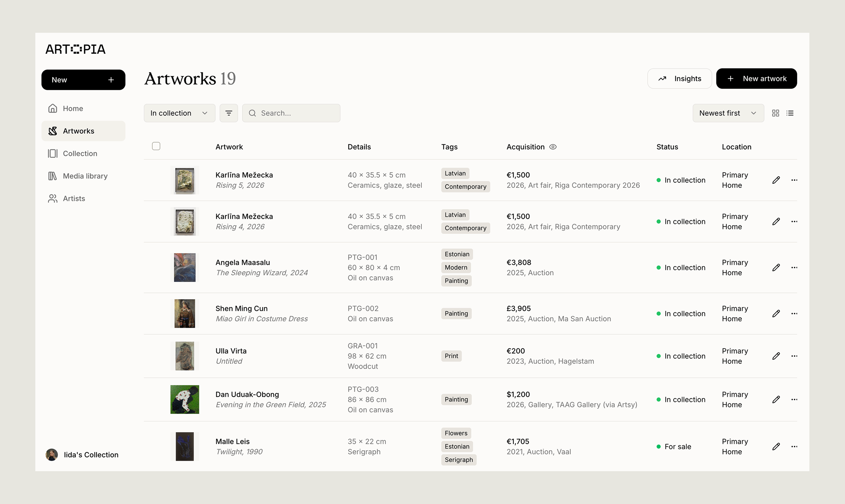Click the Print tag on Ulla Virta row
This screenshot has width=845, height=504.
click(x=452, y=356)
